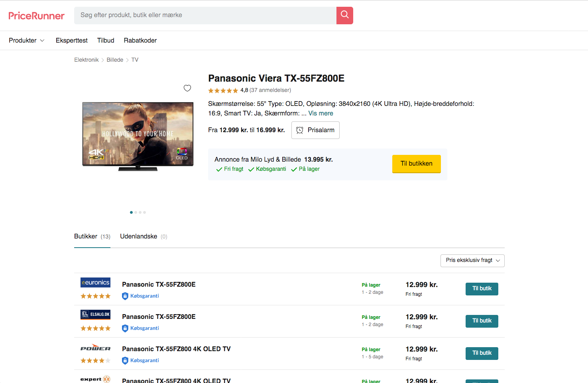This screenshot has height=383, width=588.
Task: Set a price alert with the Prisalarm button
Action: [x=315, y=130]
